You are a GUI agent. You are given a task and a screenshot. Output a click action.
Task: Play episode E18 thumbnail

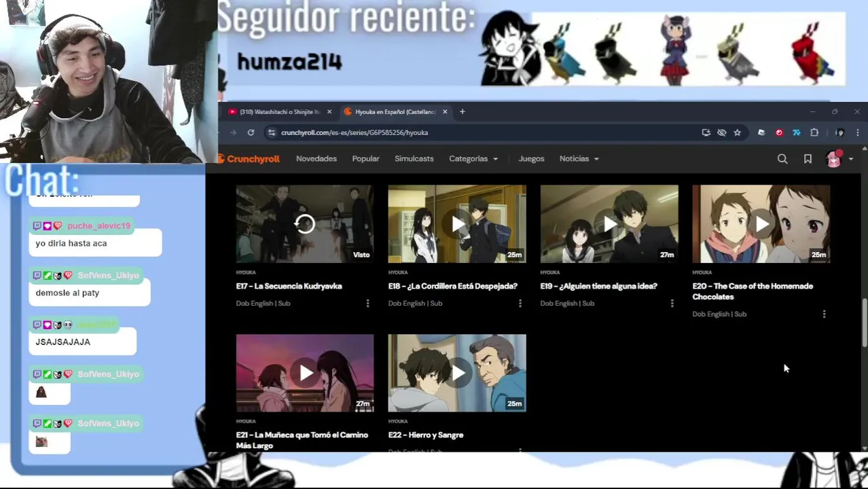tap(457, 223)
